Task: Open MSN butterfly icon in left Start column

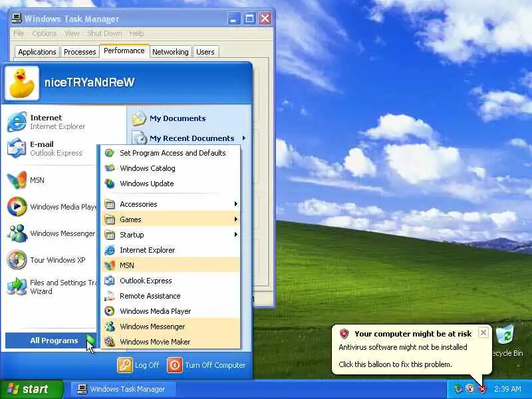Action: pos(17,180)
